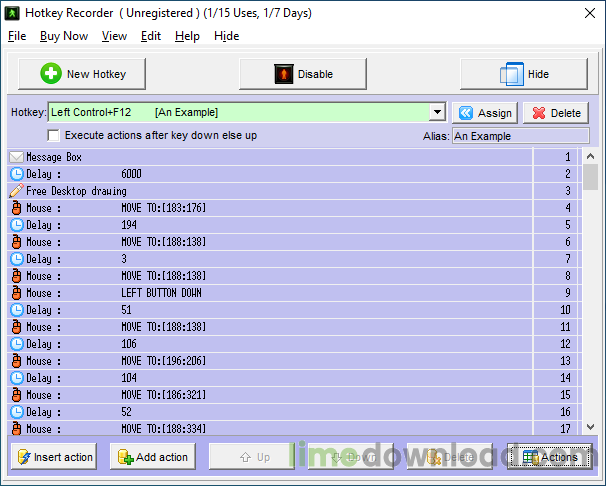
Task: Open the Edit menu
Action: pos(151,36)
